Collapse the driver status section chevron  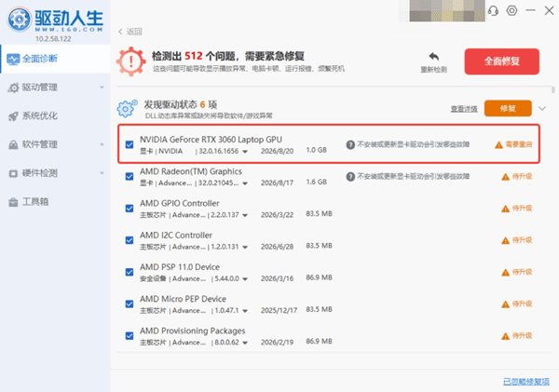(542, 109)
